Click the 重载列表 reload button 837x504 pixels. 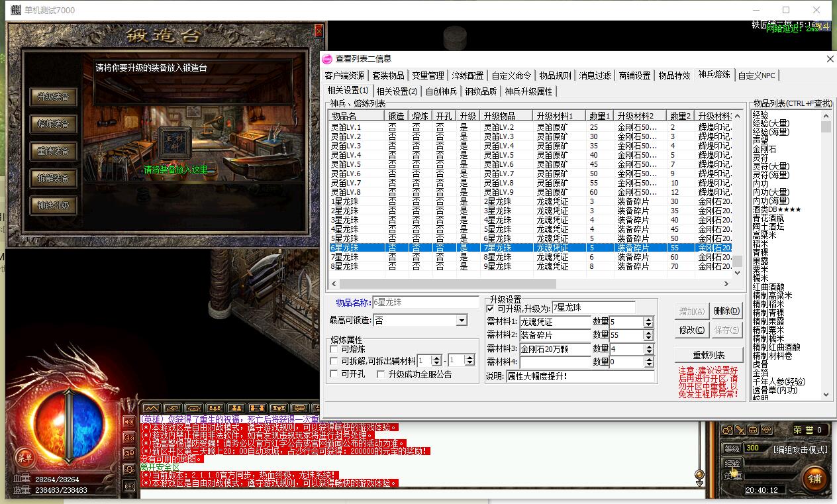point(709,355)
